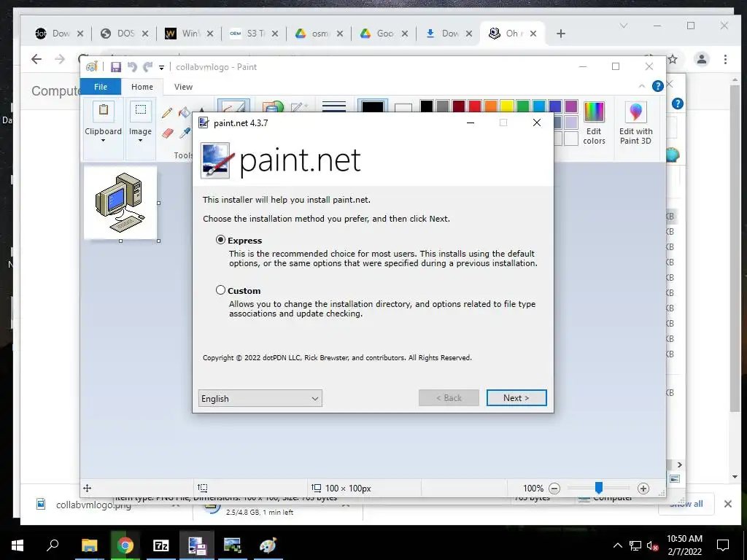Close the paint.net 4.3.7 installer dialog
Image resolution: width=747 pixels, height=560 pixels.
(537, 122)
